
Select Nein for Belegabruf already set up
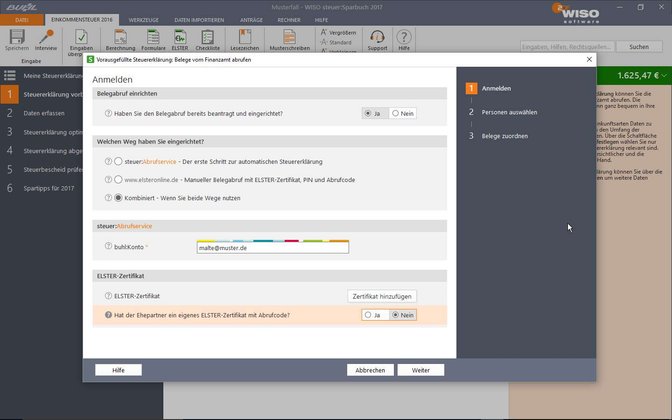pos(402,114)
